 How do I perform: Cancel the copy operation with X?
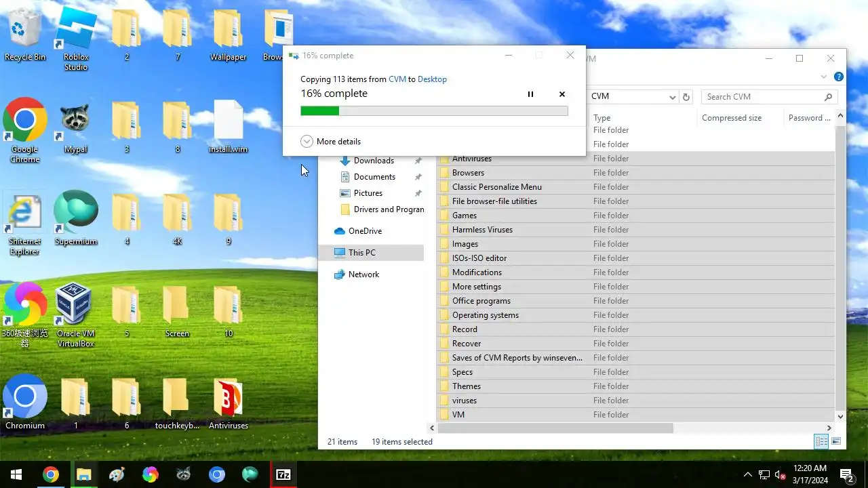pyautogui.click(x=562, y=94)
